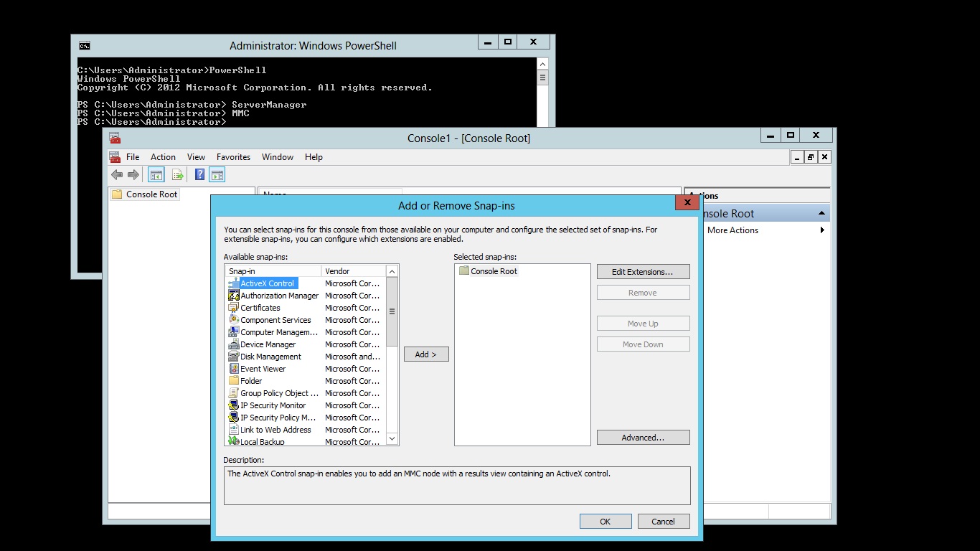The width and height of the screenshot is (980, 551).
Task: Click the Add button to add selected snap-in
Action: coord(426,354)
